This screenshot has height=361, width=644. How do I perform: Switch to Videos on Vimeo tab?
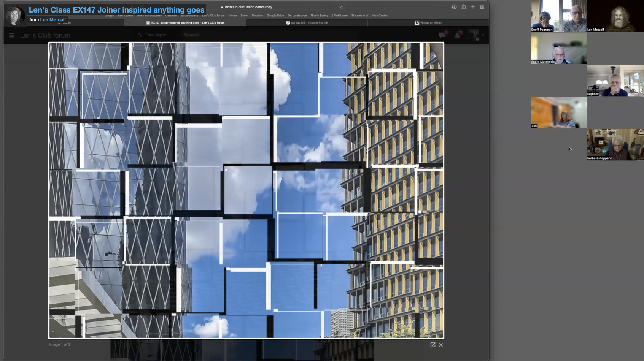(x=428, y=23)
